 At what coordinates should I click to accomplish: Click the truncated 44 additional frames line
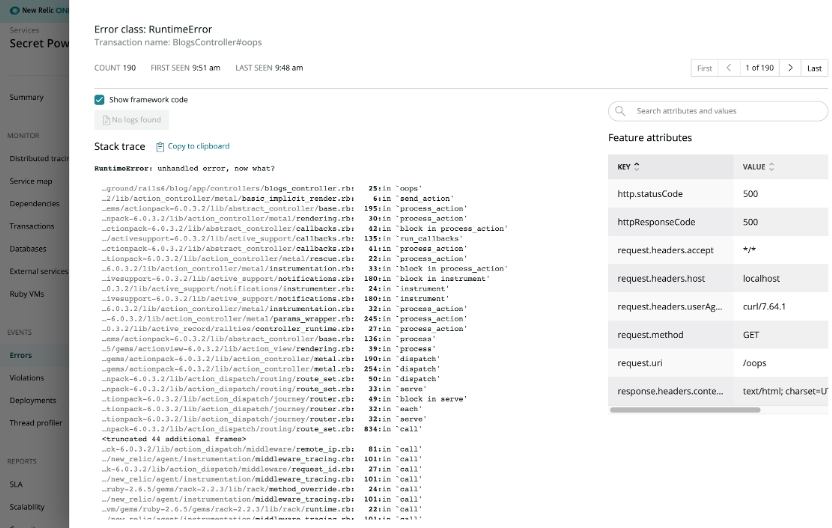click(174, 439)
